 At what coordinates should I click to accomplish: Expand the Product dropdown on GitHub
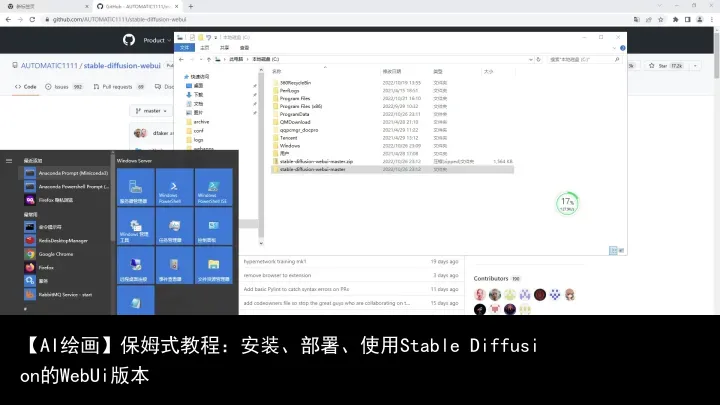(157, 40)
